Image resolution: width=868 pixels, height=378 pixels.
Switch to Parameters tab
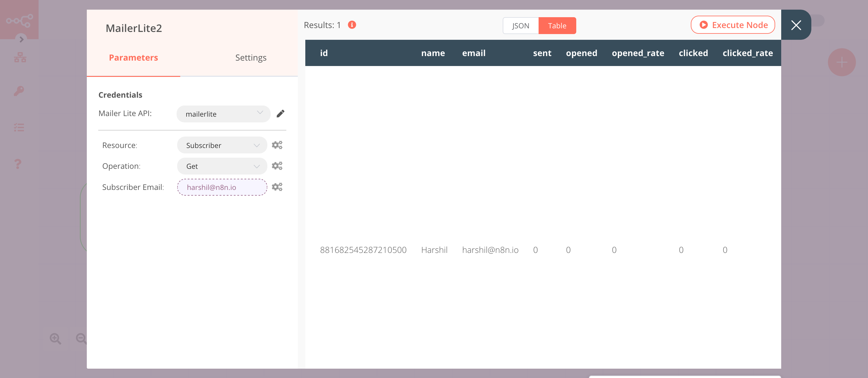[x=133, y=58]
